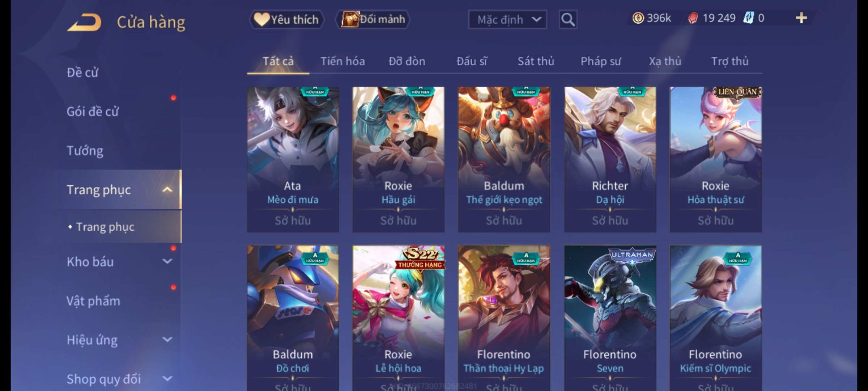Expand the Kho báu sidebar section

click(167, 261)
